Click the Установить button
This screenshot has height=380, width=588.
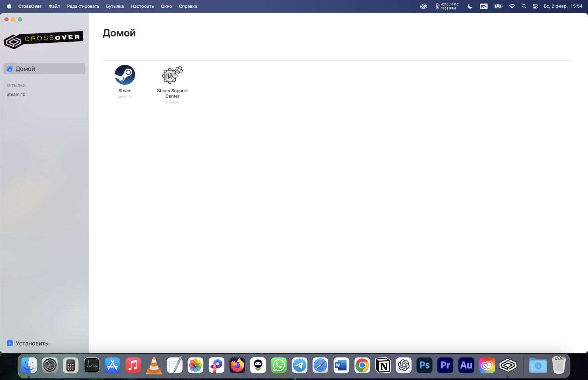click(x=28, y=343)
